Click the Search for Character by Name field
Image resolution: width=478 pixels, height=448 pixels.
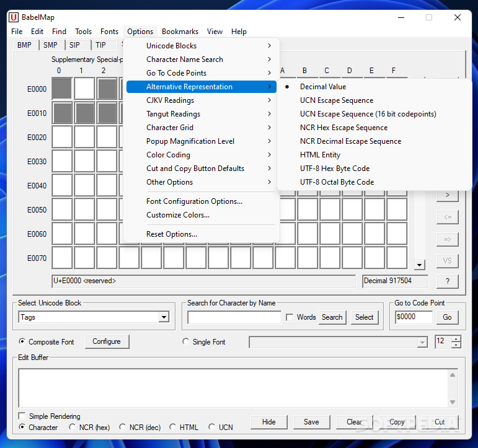[x=234, y=317]
